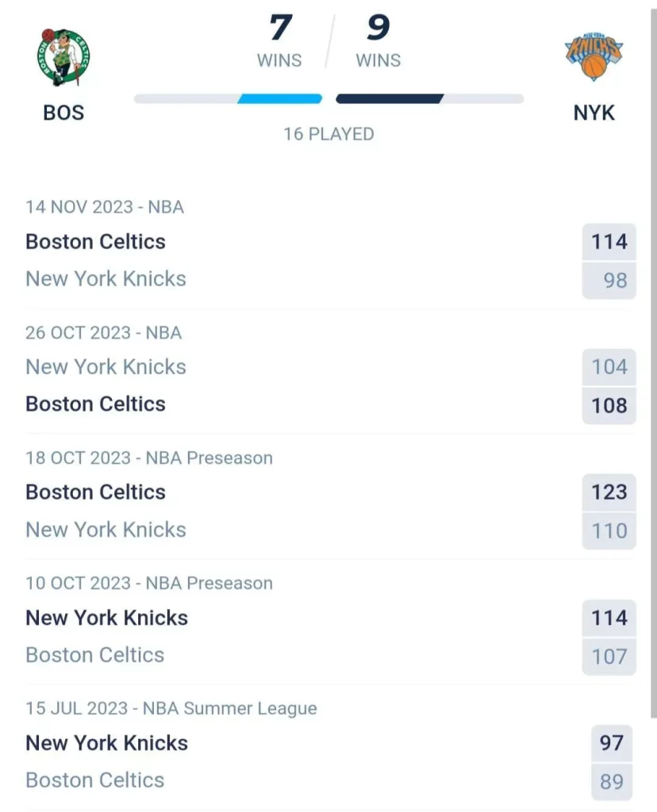The image size is (657, 812).
Task: Click the 108 Celtics score box
Action: 609,405
